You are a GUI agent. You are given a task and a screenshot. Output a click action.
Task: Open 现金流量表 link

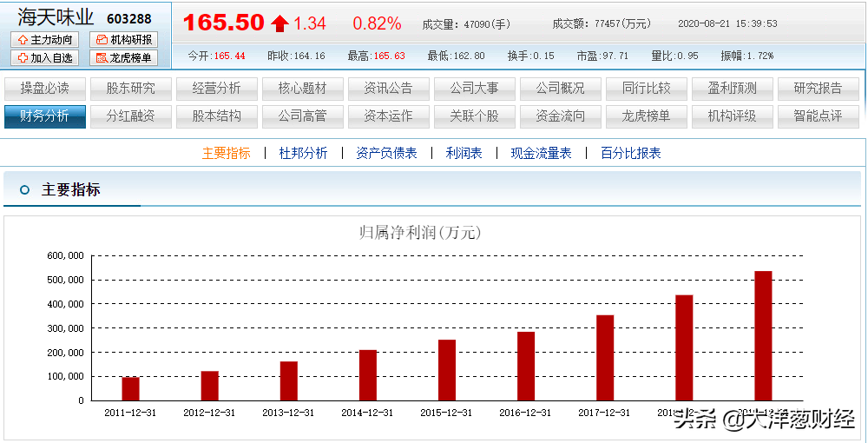[x=541, y=153]
